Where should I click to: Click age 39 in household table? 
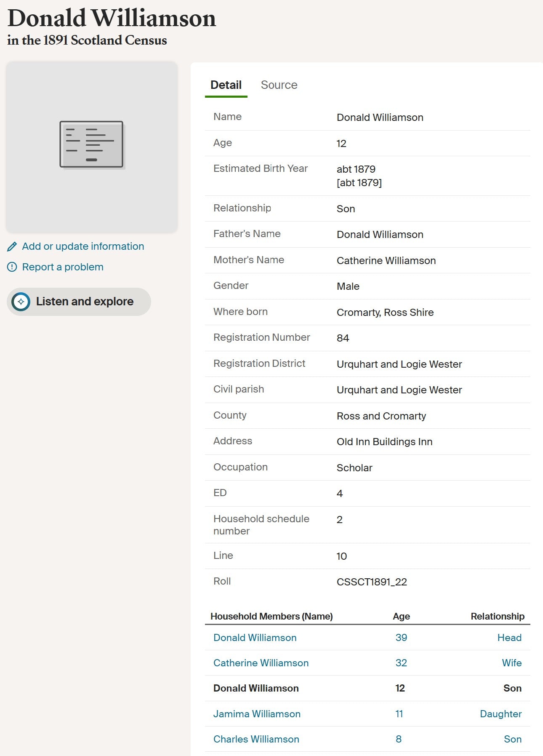(401, 638)
